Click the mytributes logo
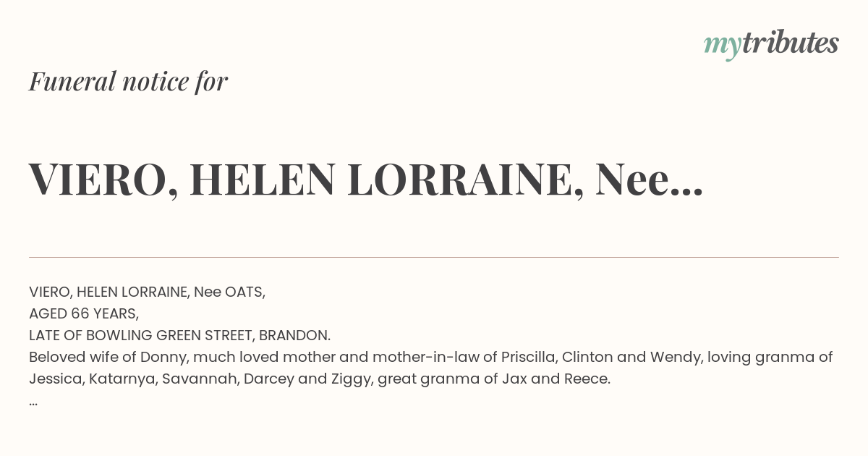 [771, 45]
